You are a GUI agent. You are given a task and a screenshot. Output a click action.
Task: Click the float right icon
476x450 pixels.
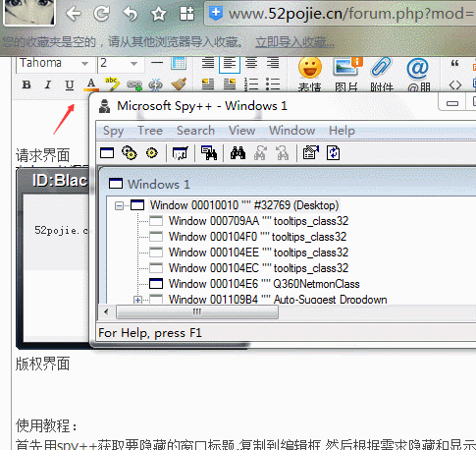pos(230,84)
